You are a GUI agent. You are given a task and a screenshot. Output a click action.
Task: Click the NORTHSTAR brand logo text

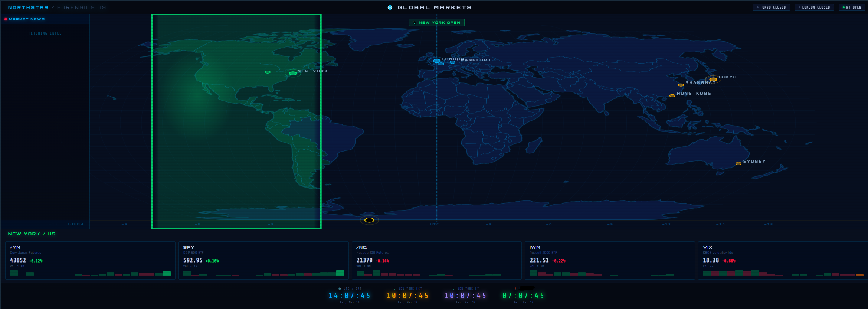coord(28,7)
